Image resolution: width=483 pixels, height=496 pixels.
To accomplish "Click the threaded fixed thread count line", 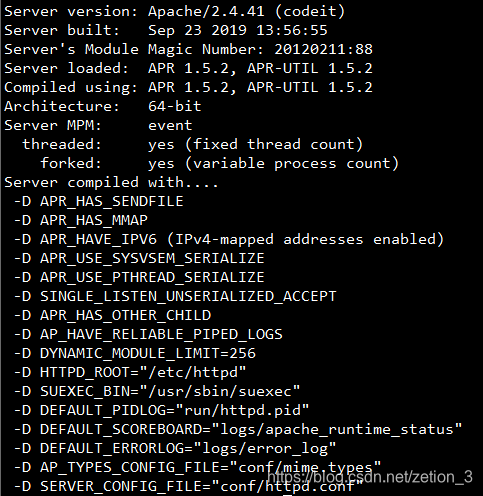I will click(192, 144).
